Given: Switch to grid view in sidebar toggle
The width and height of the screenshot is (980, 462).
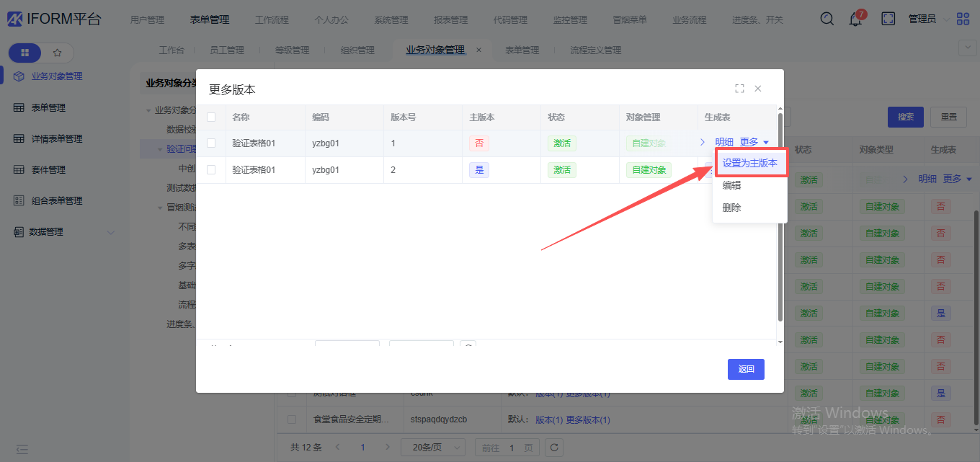Looking at the screenshot, I should pos(25,53).
